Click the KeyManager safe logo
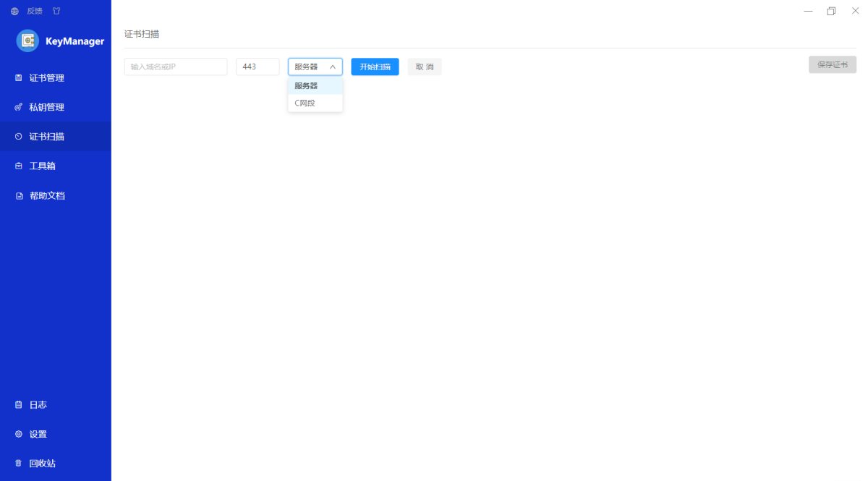This screenshot has height=481, width=868. pyautogui.click(x=27, y=41)
